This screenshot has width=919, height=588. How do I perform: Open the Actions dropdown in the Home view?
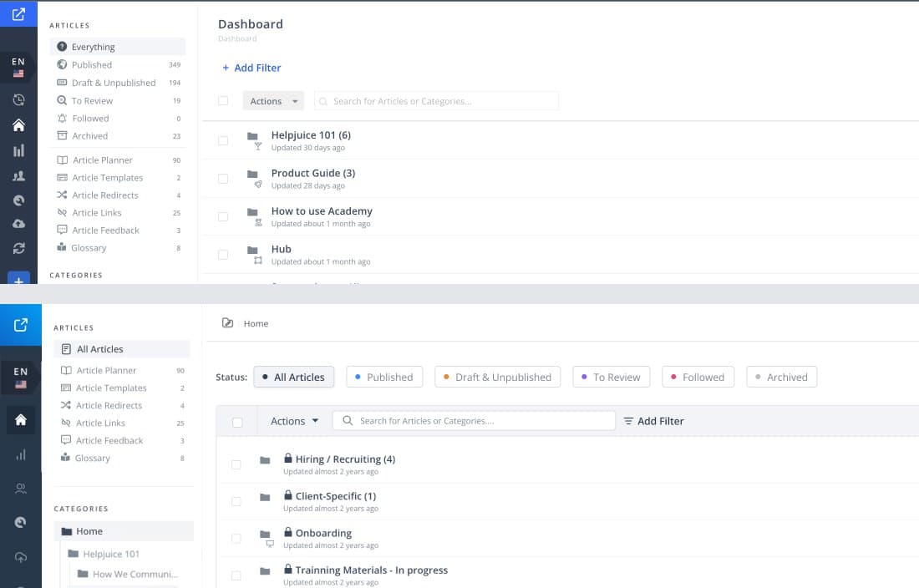294,421
